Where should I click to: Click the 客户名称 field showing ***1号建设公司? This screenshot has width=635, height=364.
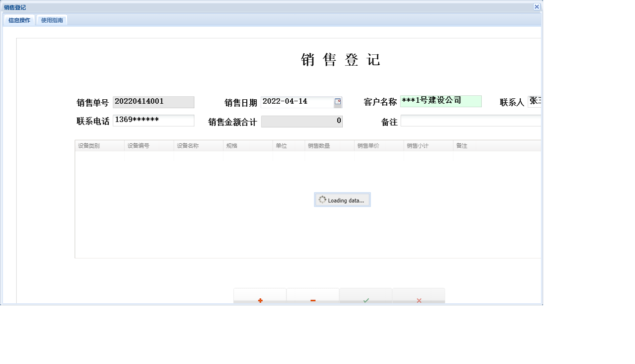point(440,101)
